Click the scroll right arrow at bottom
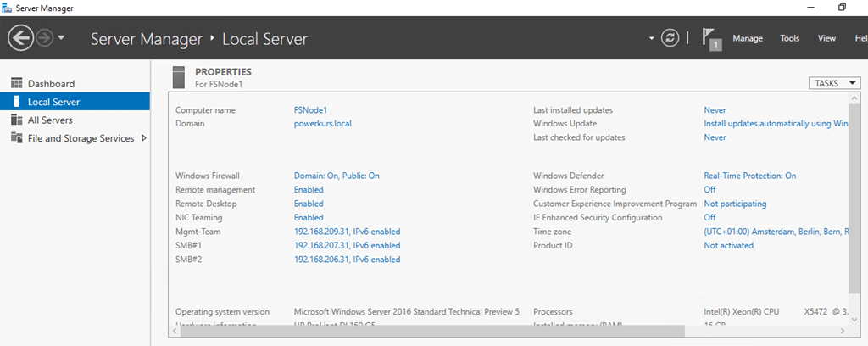The image size is (868, 346). [843, 331]
